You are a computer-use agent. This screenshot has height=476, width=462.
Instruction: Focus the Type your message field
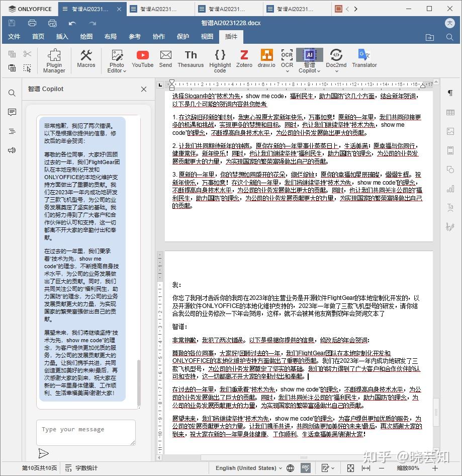point(86,433)
